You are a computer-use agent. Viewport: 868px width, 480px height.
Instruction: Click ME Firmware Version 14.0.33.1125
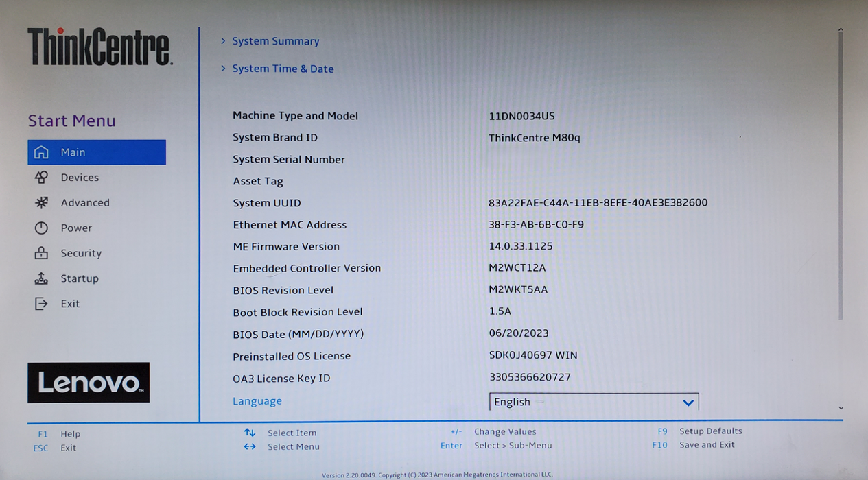pos(521,246)
